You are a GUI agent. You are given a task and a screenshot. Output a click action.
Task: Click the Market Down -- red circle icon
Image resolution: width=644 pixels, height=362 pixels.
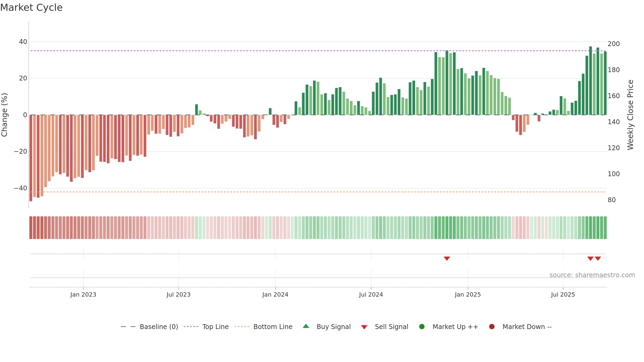point(492,327)
